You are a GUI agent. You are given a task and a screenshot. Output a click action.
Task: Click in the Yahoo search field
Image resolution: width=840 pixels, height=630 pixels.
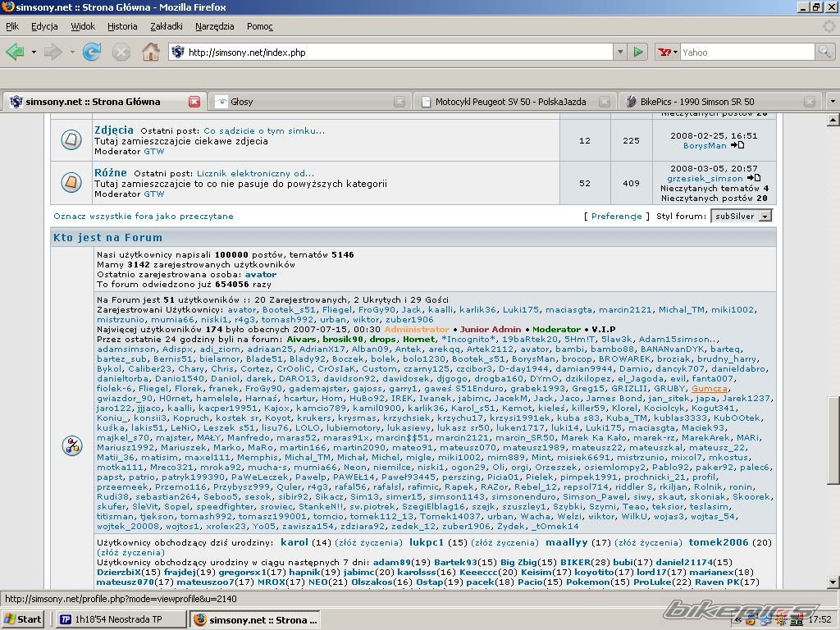point(746,52)
